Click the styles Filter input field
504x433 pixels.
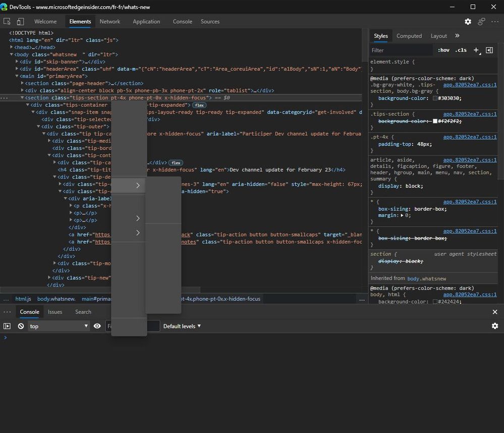tap(401, 50)
